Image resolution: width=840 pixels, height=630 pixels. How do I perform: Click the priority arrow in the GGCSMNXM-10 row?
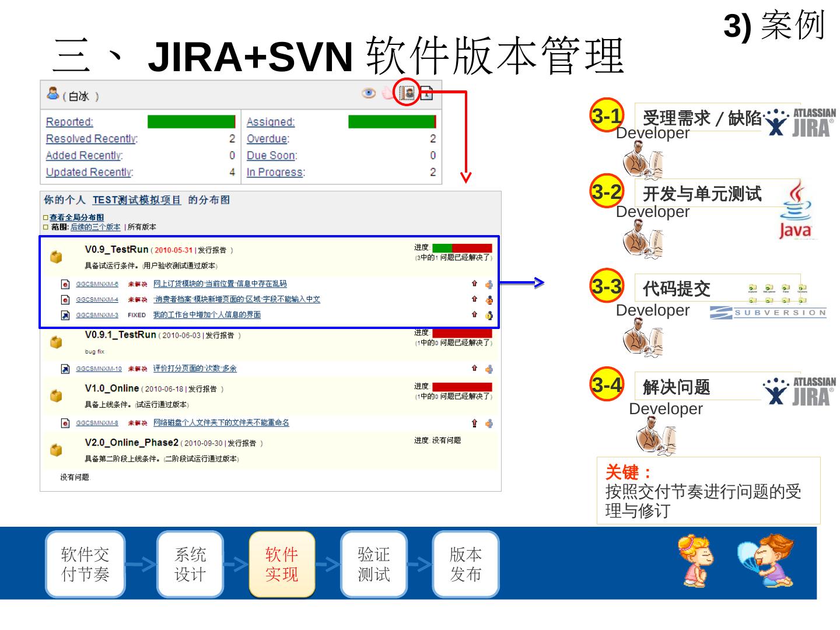474,368
